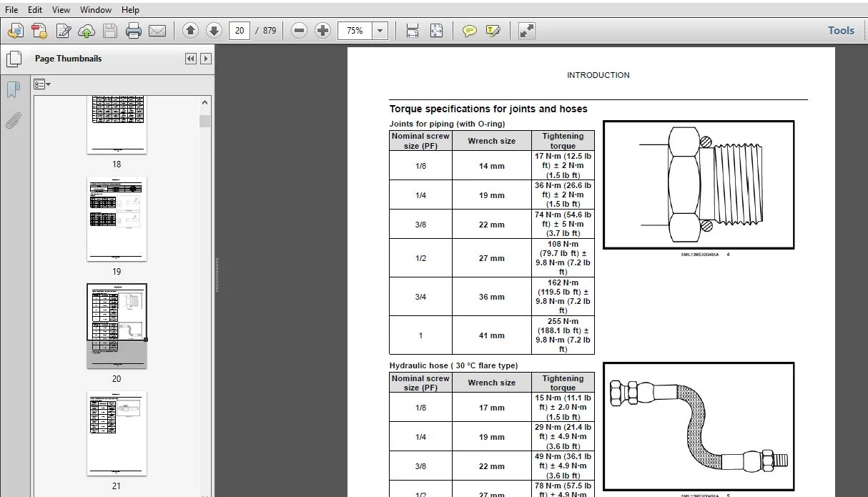Add a sticky note comment
The image size is (868, 497).
pyautogui.click(x=470, y=31)
